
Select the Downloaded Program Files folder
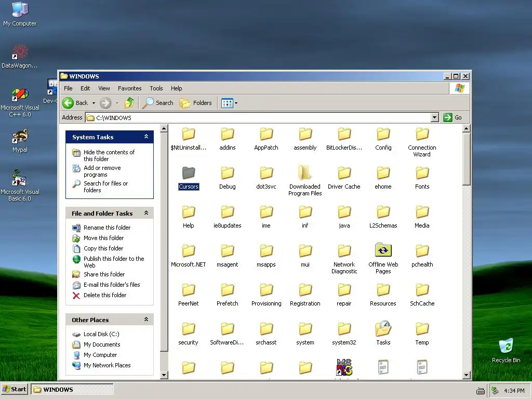[305, 181]
